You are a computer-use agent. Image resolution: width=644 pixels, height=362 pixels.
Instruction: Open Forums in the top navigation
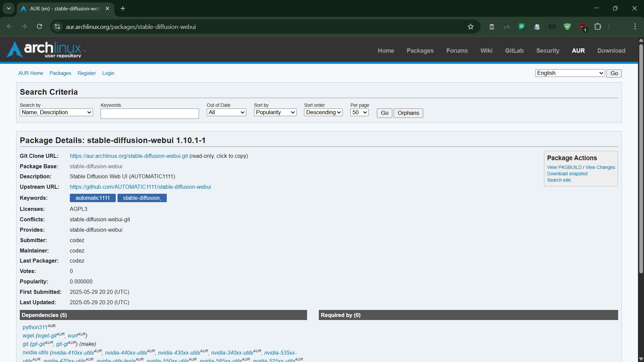pyautogui.click(x=457, y=50)
